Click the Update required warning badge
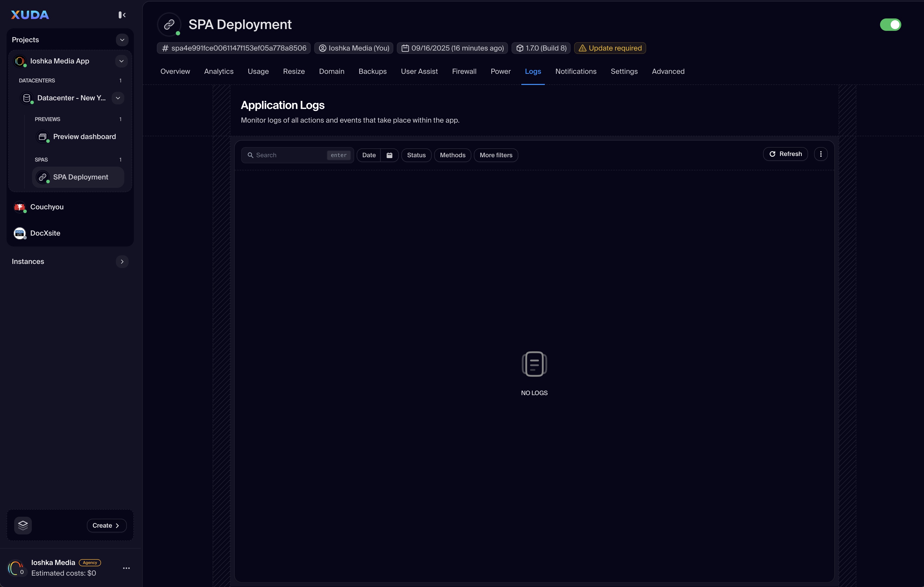Viewport: 924px width, 587px height. pyautogui.click(x=610, y=48)
